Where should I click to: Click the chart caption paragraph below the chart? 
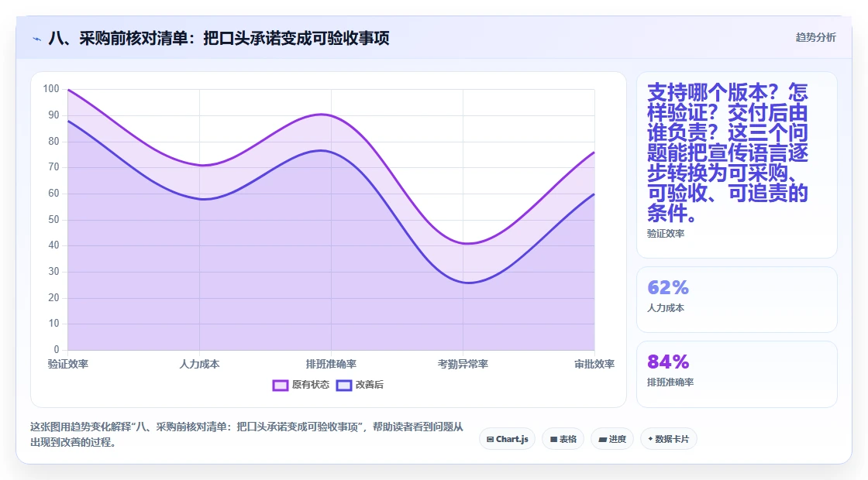pos(247,434)
